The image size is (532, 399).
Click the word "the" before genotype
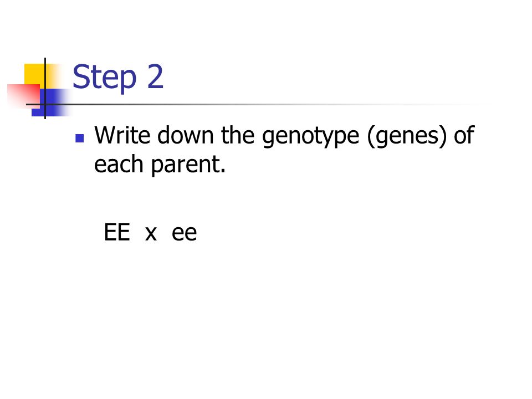[x=238, y=135]
